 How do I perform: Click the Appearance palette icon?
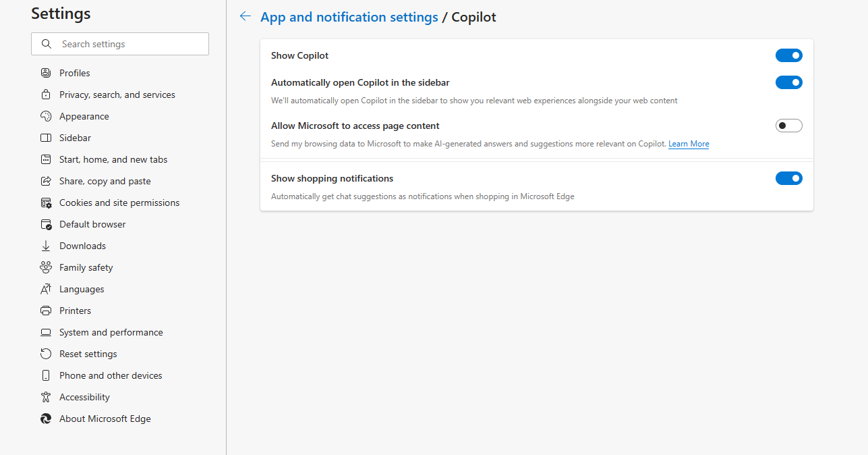click(x=46, y=116)
